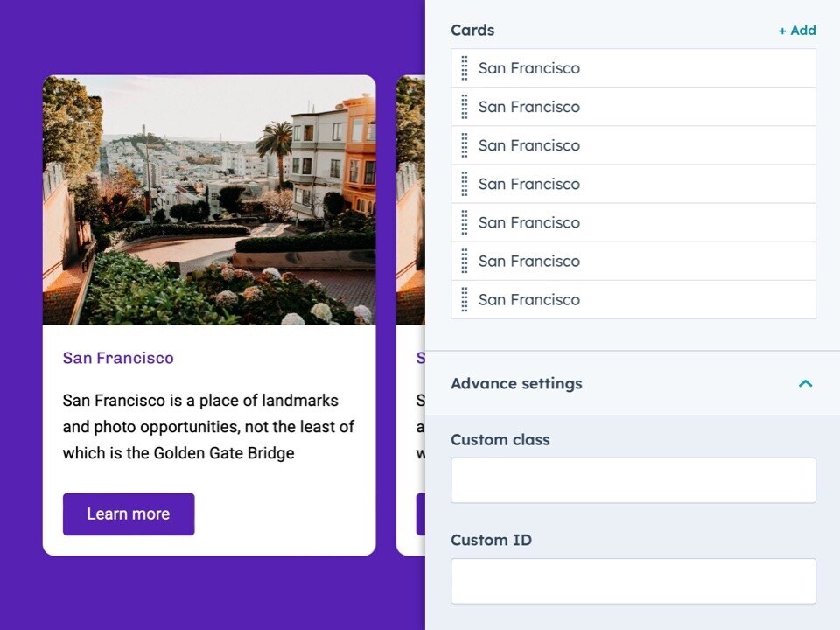
Task: Open the first San Francisco item in the Cards list
Action: (x=612, y=68)
